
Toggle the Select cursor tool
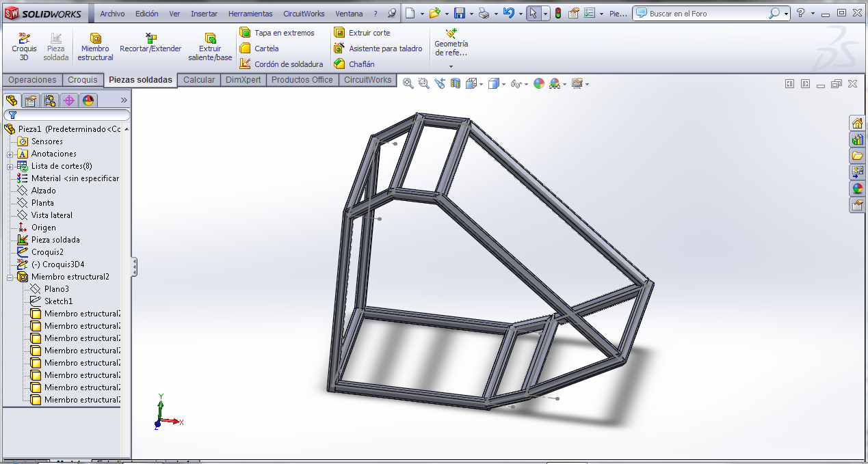(x=534, y=13)
